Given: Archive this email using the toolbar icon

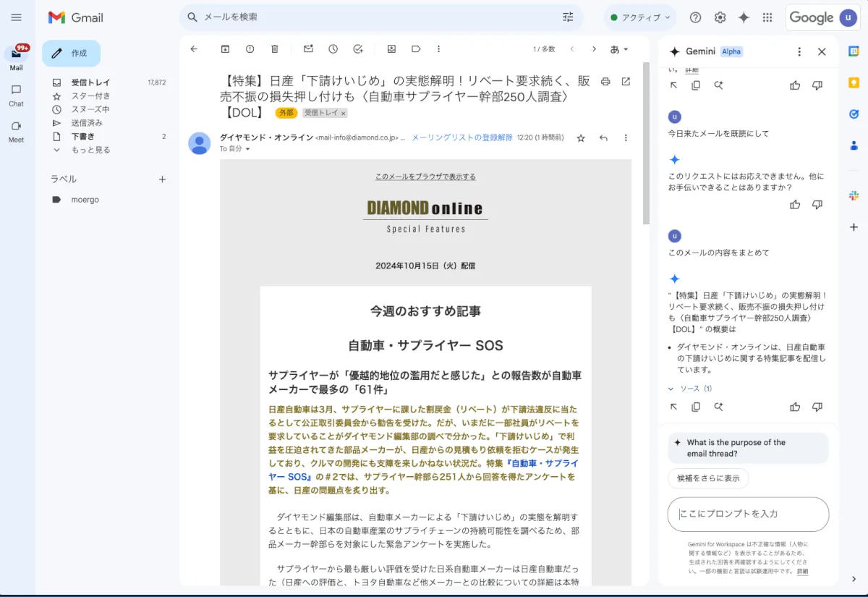Looking at the screenshot, I should pyautogui.click(x=225, y=49).
